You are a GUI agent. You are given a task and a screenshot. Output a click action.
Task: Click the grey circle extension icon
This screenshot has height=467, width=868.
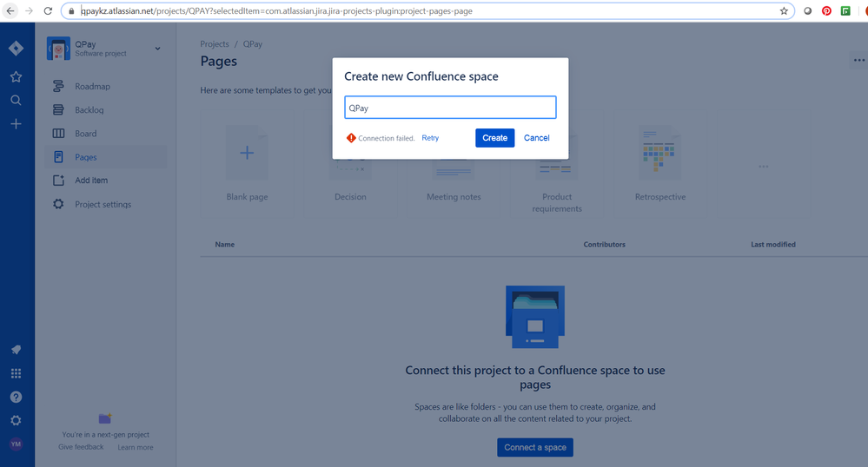coord(808,11)
